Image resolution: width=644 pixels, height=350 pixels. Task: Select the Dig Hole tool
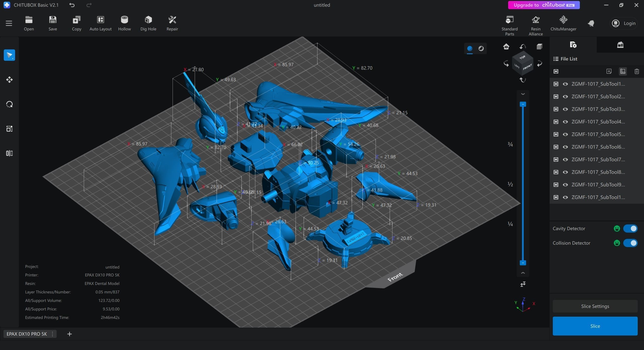(x=148, y=23)
